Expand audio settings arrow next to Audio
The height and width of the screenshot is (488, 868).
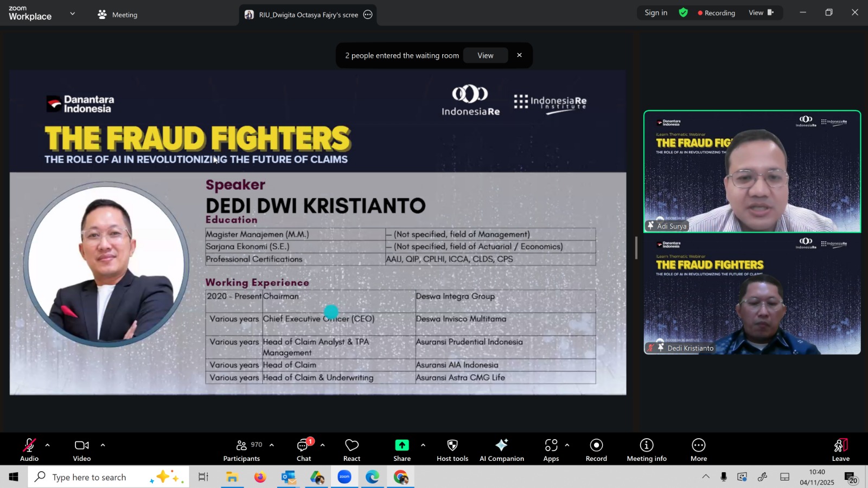click(48, 445)
